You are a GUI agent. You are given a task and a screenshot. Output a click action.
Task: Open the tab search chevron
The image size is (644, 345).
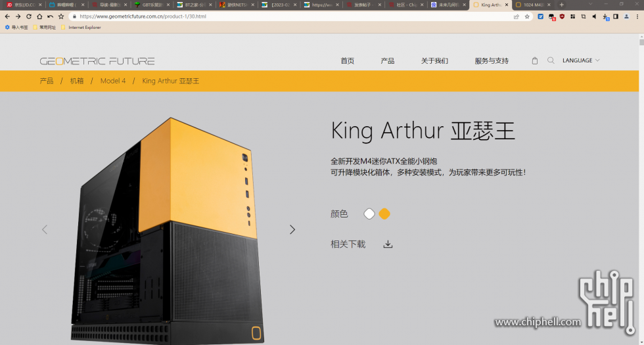point(591,4)
